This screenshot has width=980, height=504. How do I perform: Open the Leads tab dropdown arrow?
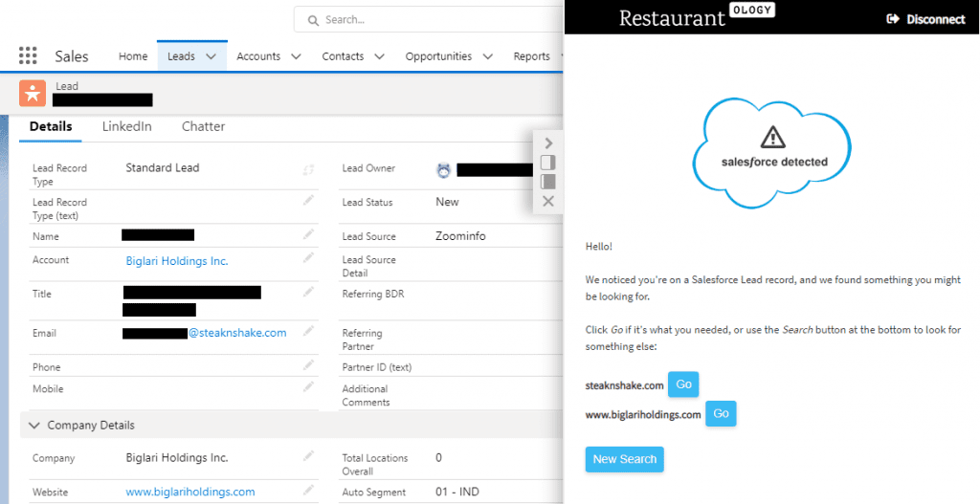coord(212,56)
